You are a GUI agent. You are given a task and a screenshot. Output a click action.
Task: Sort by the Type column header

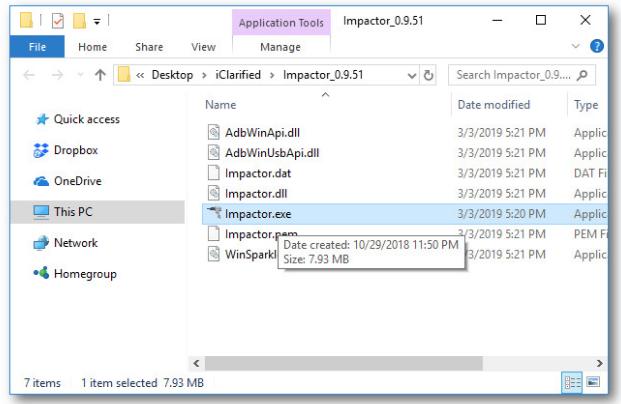coord(586,105)
